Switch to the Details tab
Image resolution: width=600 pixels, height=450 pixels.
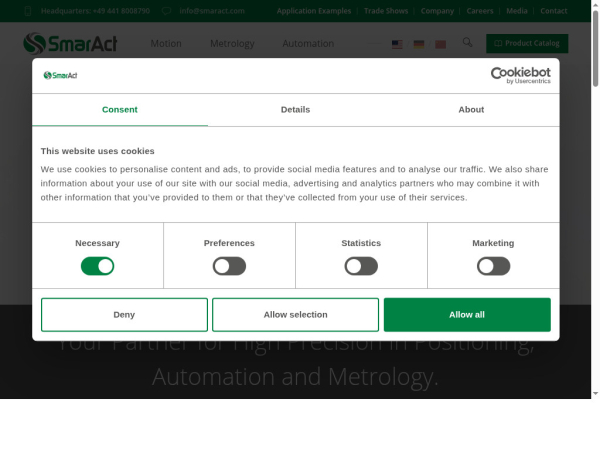tap(295, 110)
